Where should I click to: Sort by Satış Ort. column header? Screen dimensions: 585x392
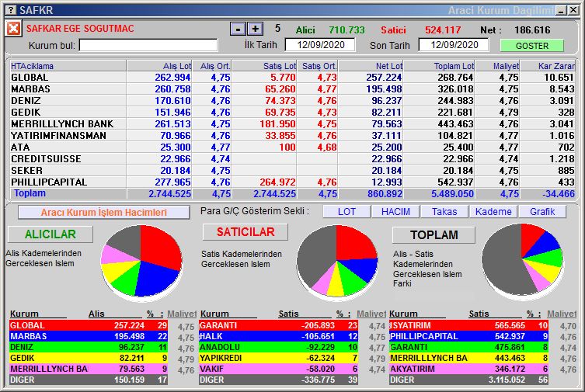[x=318, y=66]
